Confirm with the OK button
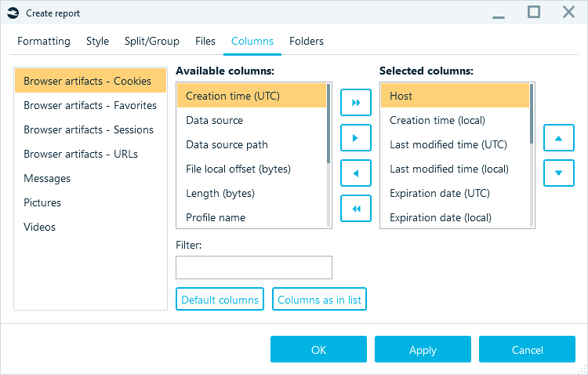The image size is (588, 375). (318, 349)
